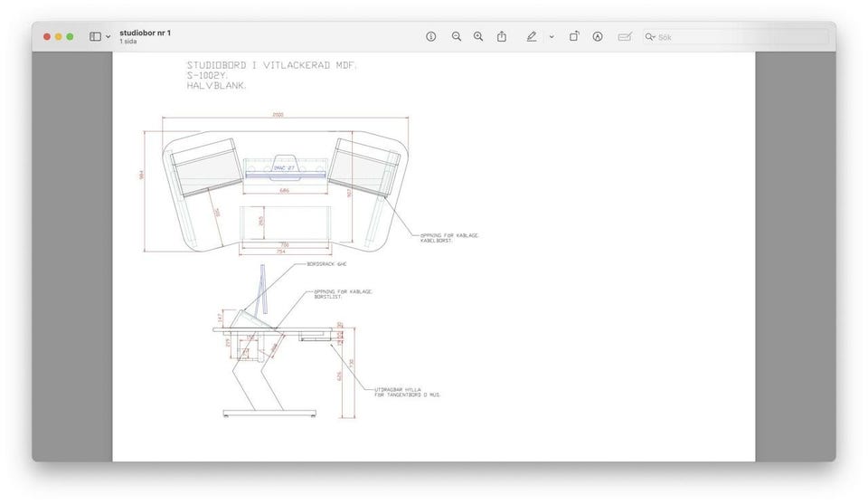The height and width of the screenshot is (504, 868).
Task: Open the search options magnifier dropdown
Action: tap(650, 37)
